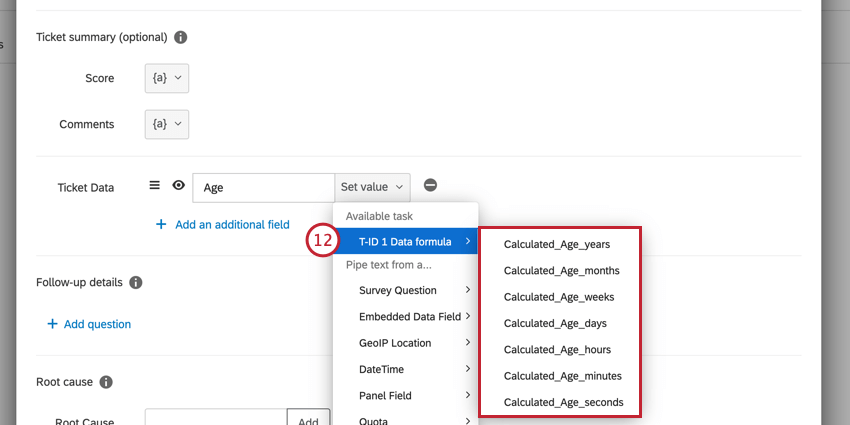
Task: Open the Score piped text dropdown
Action: click(166, 78)
